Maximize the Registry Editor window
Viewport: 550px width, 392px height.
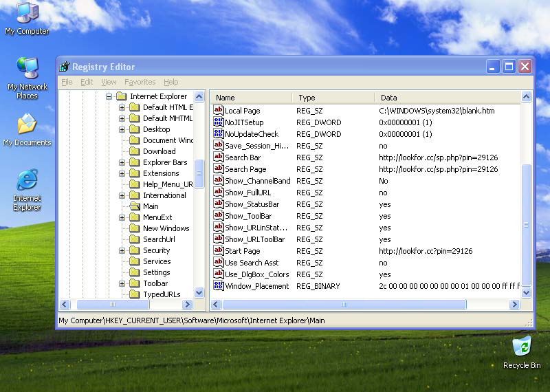click(509, 66)
